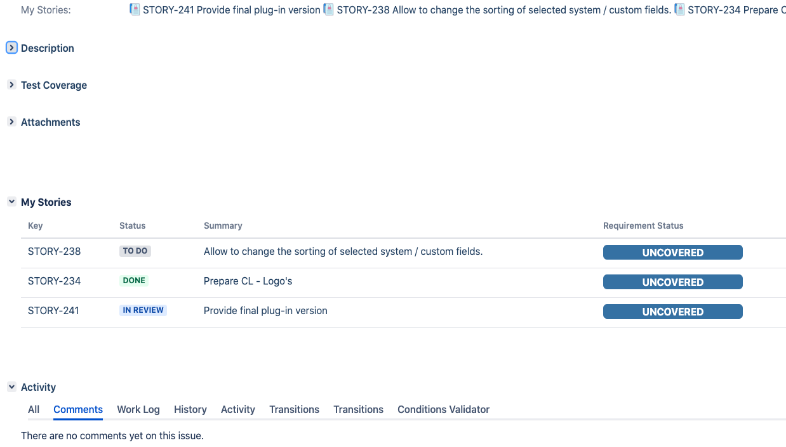Open STORY-241 key link in the table

coord(54,311)
